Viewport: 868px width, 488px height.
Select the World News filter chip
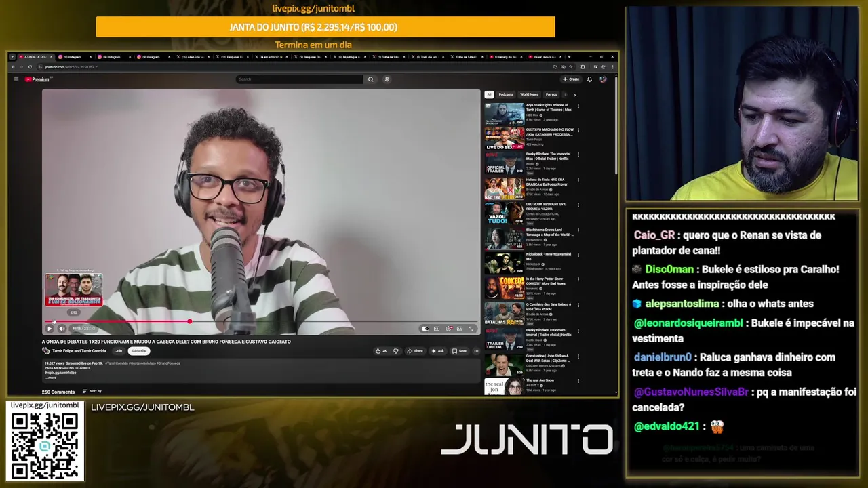(529, 94)
